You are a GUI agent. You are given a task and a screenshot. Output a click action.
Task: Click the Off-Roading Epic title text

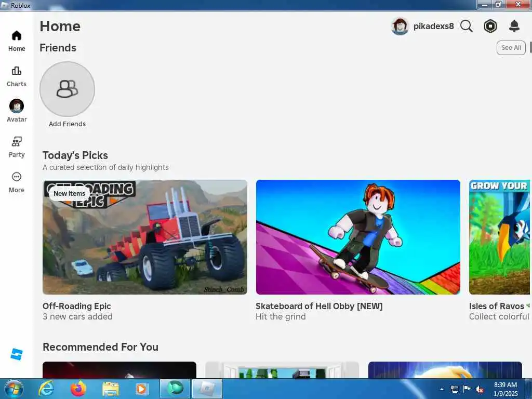77,306
